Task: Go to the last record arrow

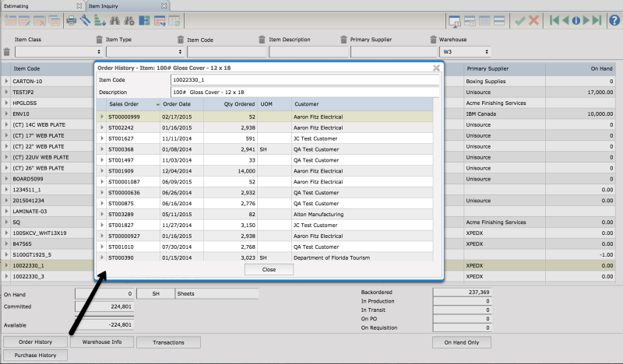Action: pyautogui.click(x=597, y=20)
